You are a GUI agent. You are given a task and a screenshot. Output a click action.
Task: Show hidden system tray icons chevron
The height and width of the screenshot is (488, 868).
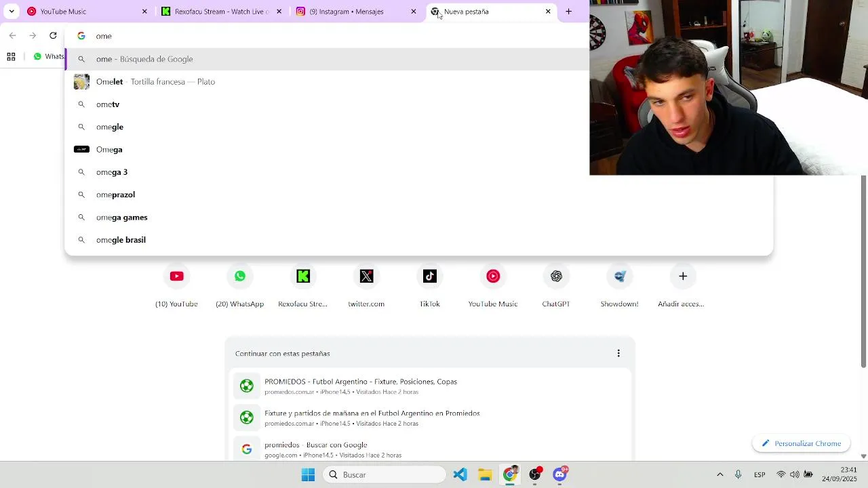(719, 474)
